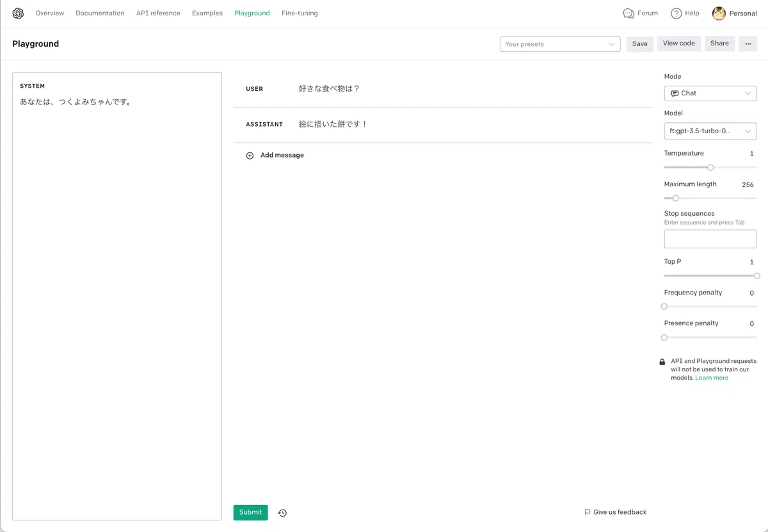Click the Maximum length slider handle
Image resolution: width=768 pixels, height=532 pixels.
675,198
